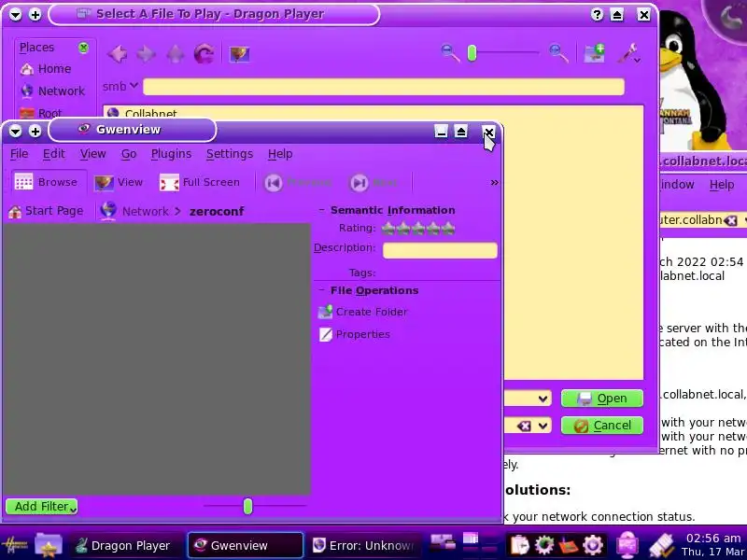747x560 pixels.
Task: Click the Next image button in Gwenview
Action: [x=374, y=182]
